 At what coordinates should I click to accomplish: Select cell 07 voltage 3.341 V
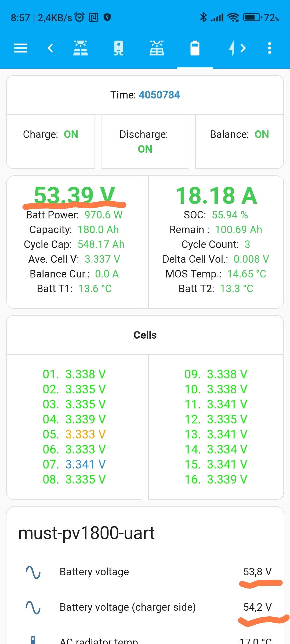85,464
